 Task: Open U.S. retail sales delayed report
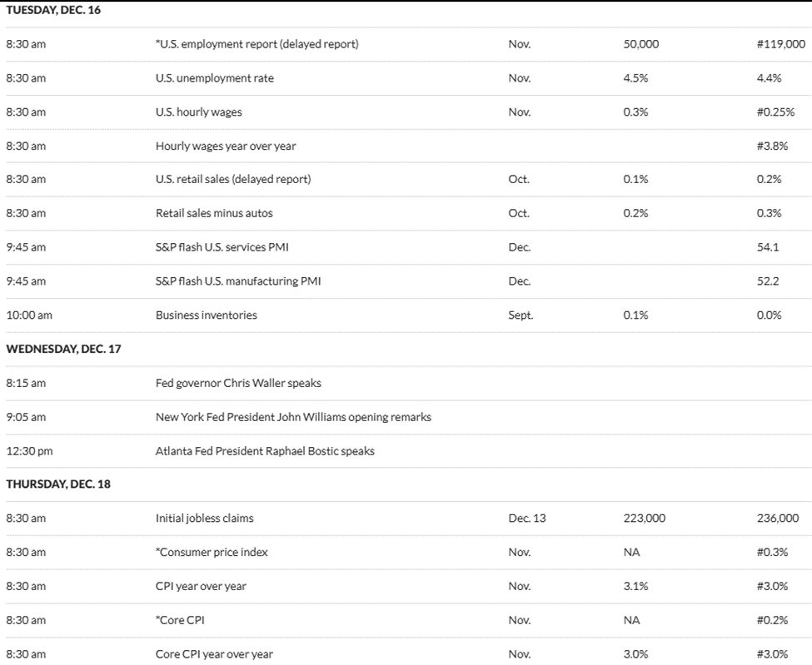(232, 179)
